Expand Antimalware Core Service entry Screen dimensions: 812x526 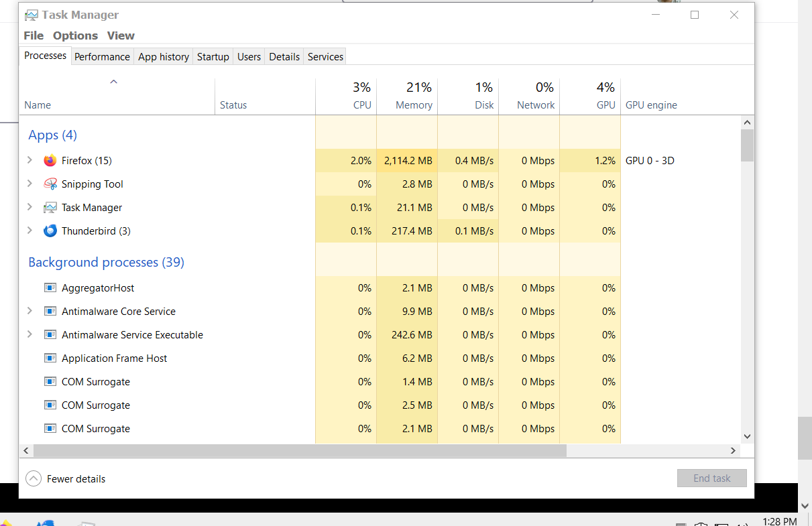pyautogui.click(x=30, y=311)
